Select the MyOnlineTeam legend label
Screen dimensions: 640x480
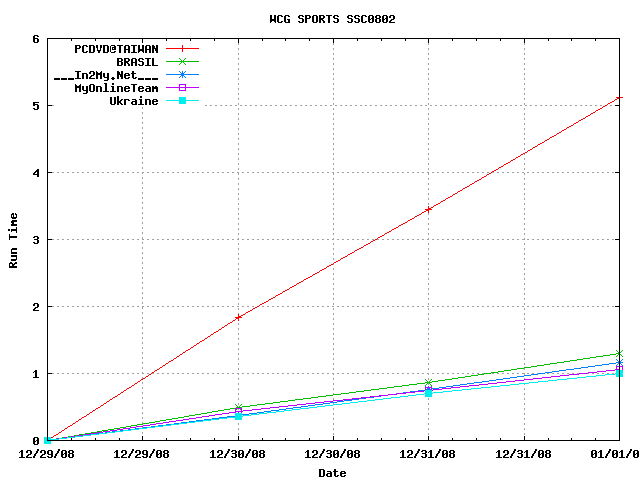click(x=116, y=88)
